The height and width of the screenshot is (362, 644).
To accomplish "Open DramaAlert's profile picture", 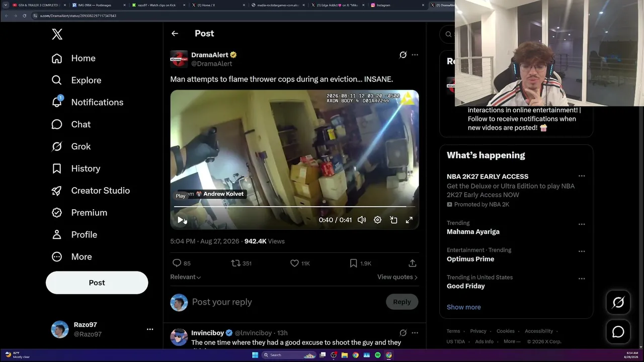I will click(x=179, y=59).
